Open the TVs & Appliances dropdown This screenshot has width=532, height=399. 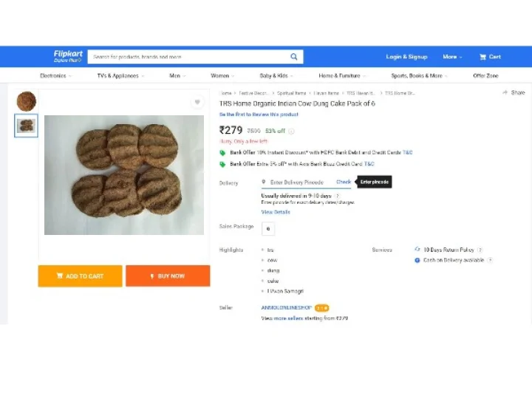pyautogui.click(x=120, y=75)
